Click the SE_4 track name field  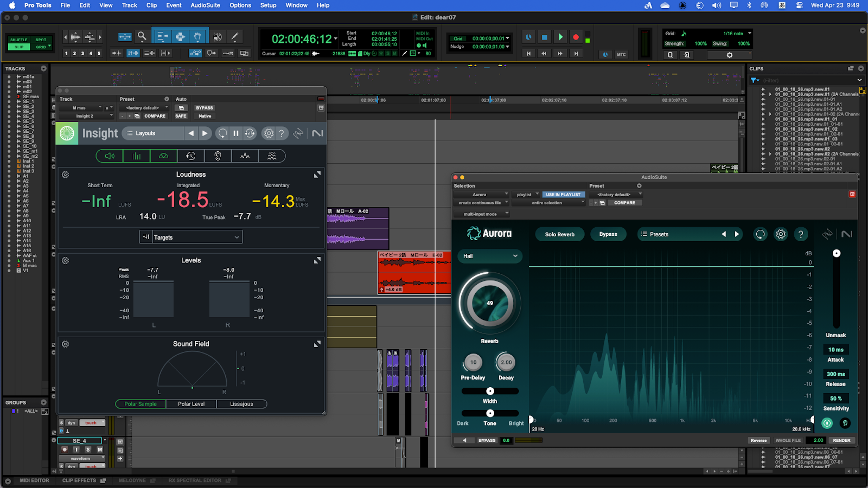[79, 440]
